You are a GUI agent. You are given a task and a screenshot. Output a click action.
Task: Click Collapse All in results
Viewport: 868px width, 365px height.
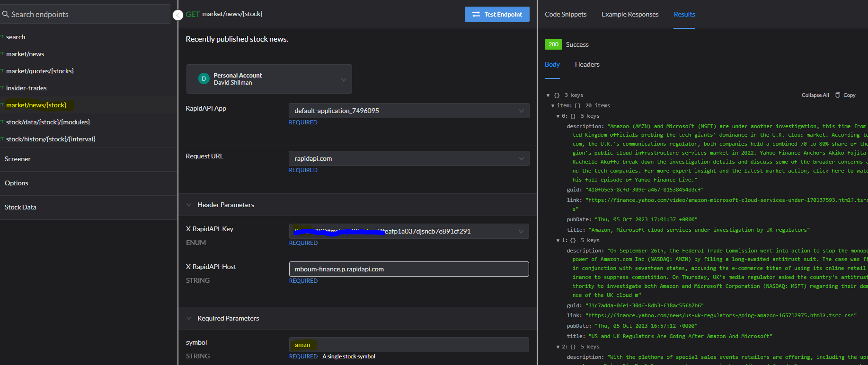coord(815,95)
